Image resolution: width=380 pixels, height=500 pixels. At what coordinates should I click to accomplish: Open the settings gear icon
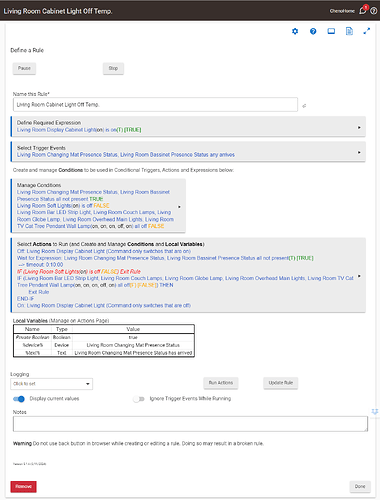[295, 31]
